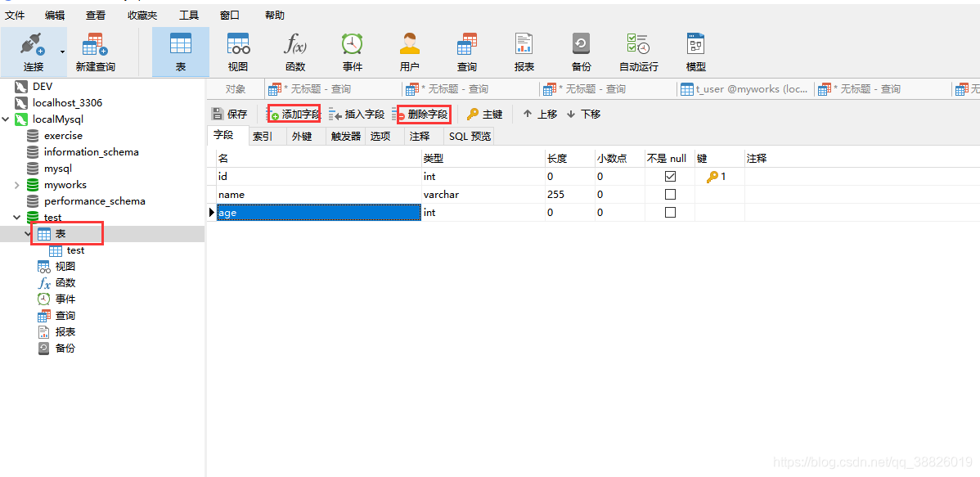Select the localhost_3306 connection
Screen dimensions: 980x477
click(68, 102)
